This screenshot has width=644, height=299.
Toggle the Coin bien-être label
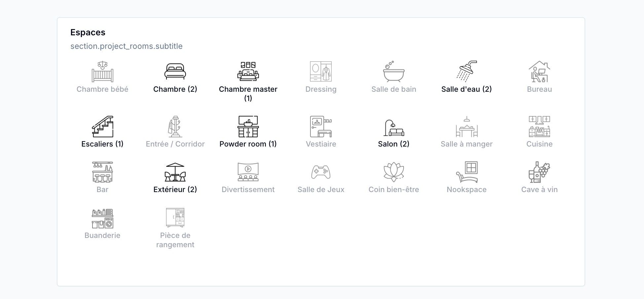click(x=394, y=189)
